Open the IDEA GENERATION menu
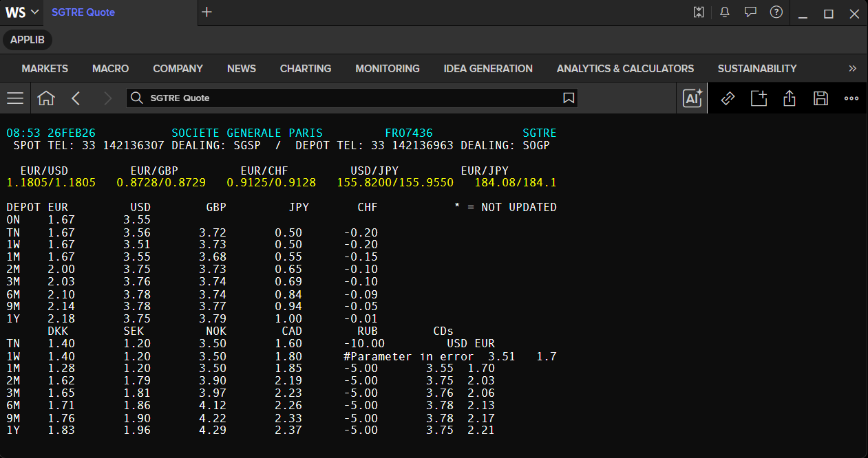This screenshot has width=868, height=458. tap(488, 69)
